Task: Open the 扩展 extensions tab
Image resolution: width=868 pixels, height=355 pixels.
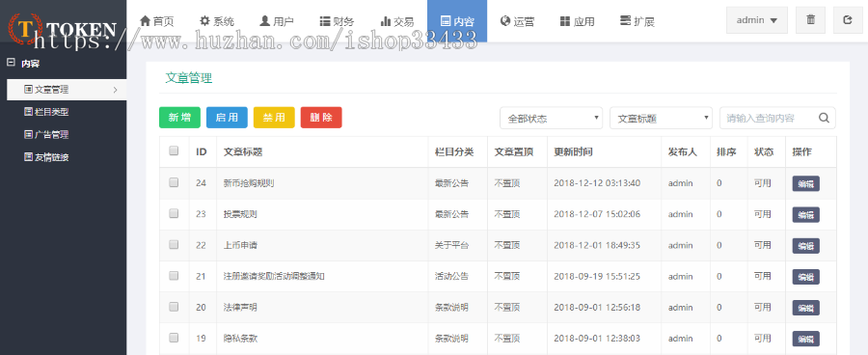Action: click(637, 21)
